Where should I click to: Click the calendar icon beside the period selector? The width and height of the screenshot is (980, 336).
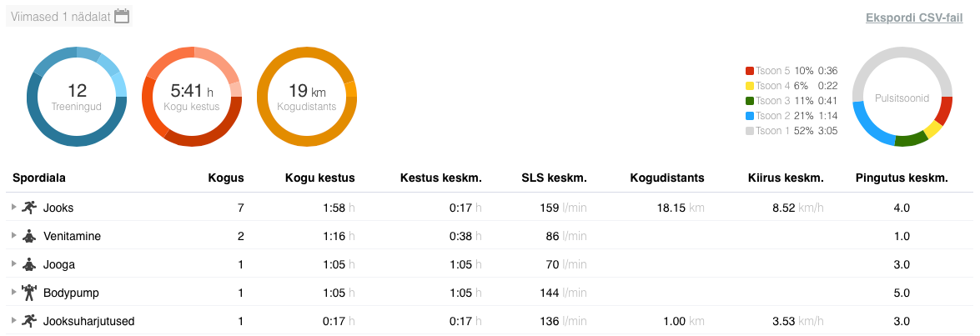tap(122, 16)
